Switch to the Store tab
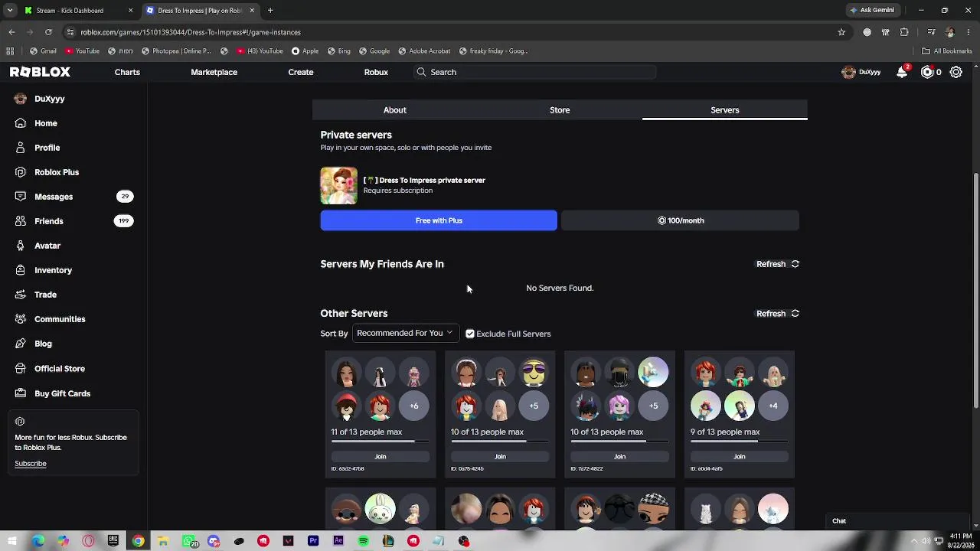Viewport: 980px width, 551px height. click(x=560, y=110)
